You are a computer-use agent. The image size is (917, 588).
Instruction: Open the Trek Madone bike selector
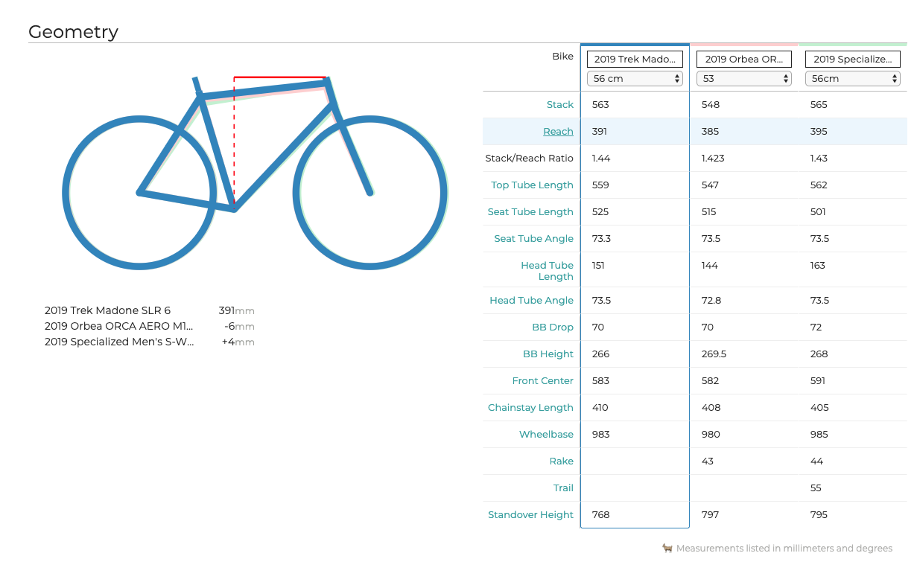click(x=634, y=59)
